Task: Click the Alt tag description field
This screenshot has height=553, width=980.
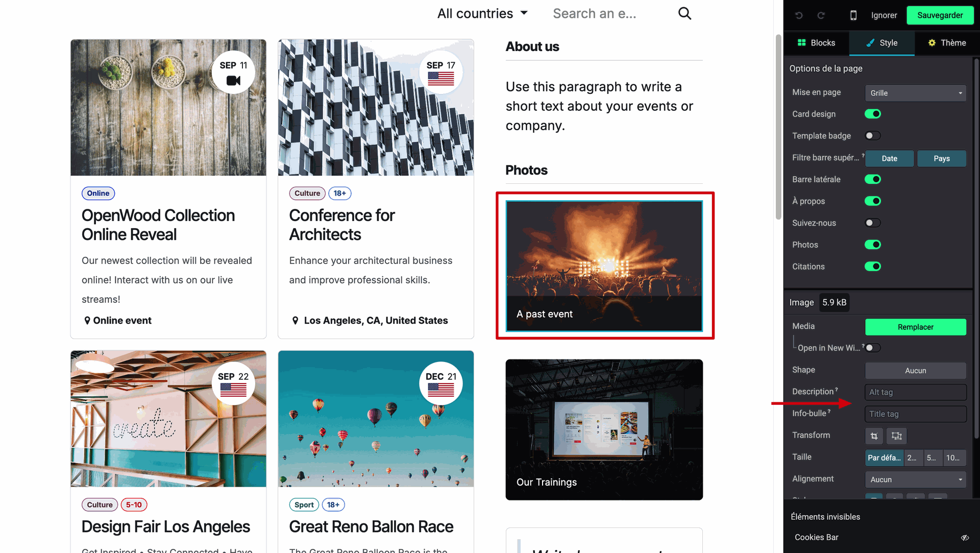Action: click(x=915, y=392)
